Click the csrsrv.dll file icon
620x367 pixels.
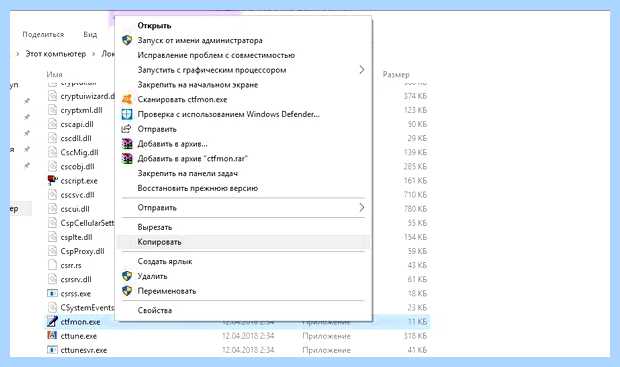click(x=52, y=279)
